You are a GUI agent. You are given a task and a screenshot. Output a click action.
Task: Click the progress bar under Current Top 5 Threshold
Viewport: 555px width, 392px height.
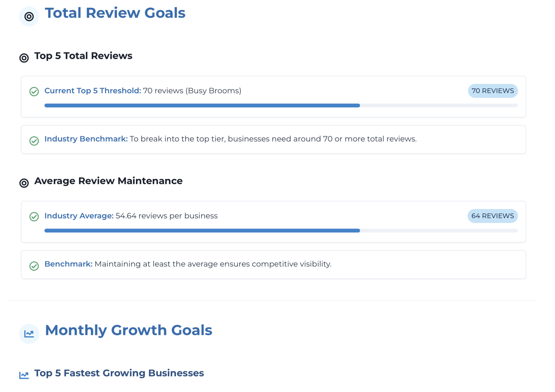point(281,106)
